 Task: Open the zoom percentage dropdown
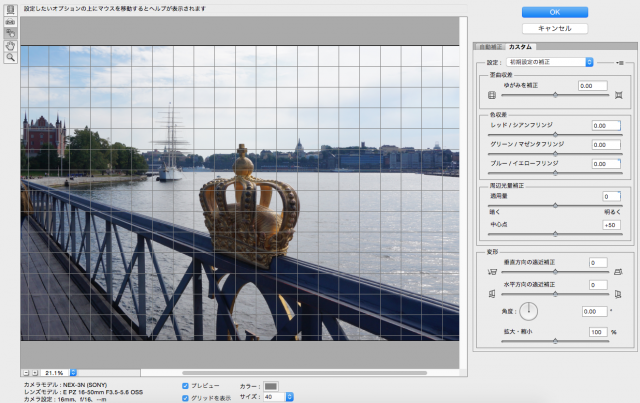[x=72, y=372]
